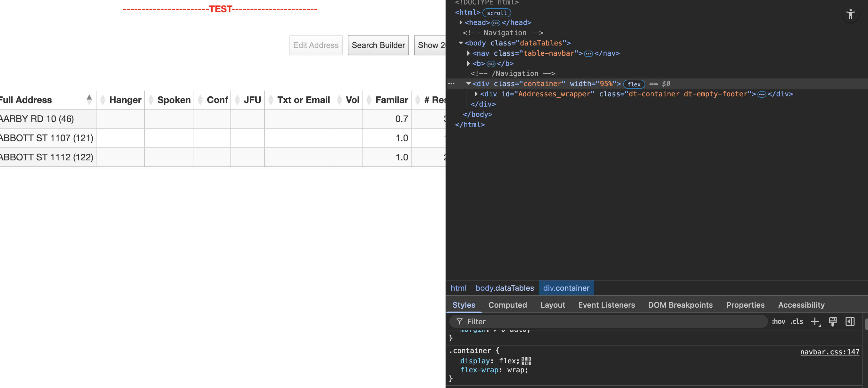Select the closing </html> tag line
Screen dimensions: 868x388
pyautogui.click(x=470, y=125)
